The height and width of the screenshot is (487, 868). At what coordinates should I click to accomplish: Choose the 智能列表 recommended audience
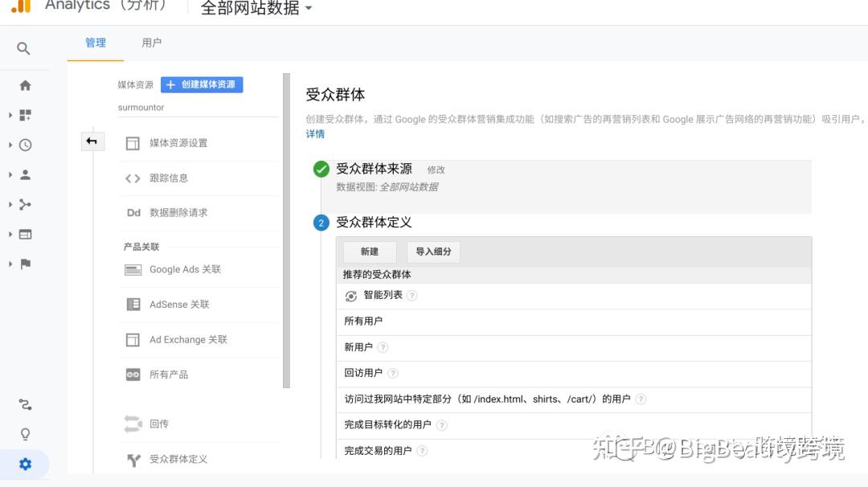coord(574,296)
